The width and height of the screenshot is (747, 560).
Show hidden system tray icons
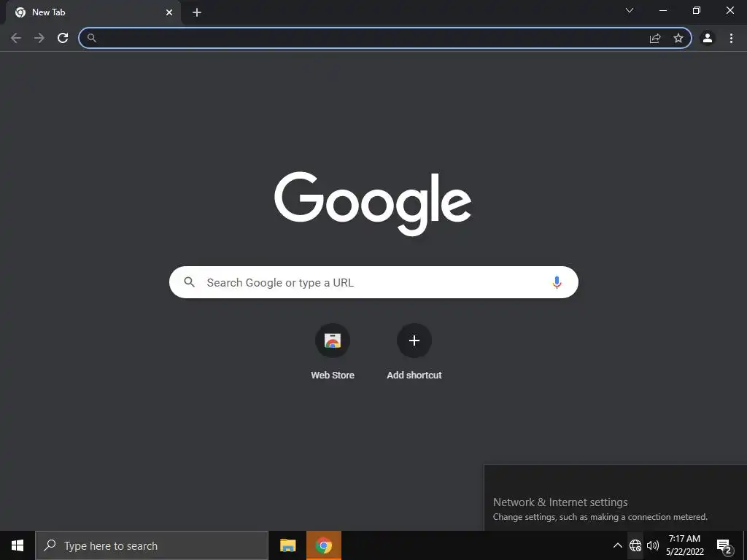pos(617,545)
